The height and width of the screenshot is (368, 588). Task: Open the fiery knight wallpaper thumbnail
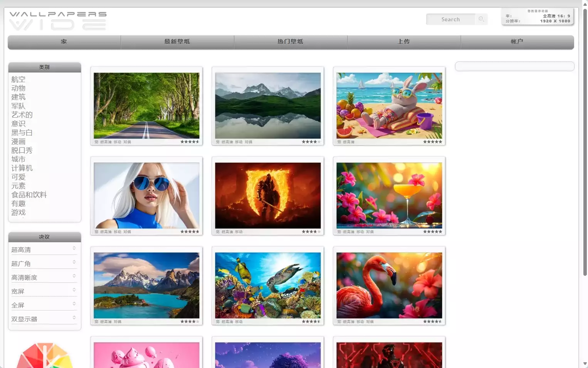(x=268, y=196)
